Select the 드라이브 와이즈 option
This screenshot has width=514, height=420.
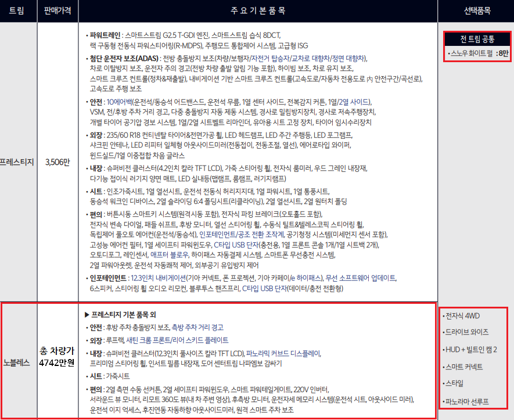(x=467, y=332)
